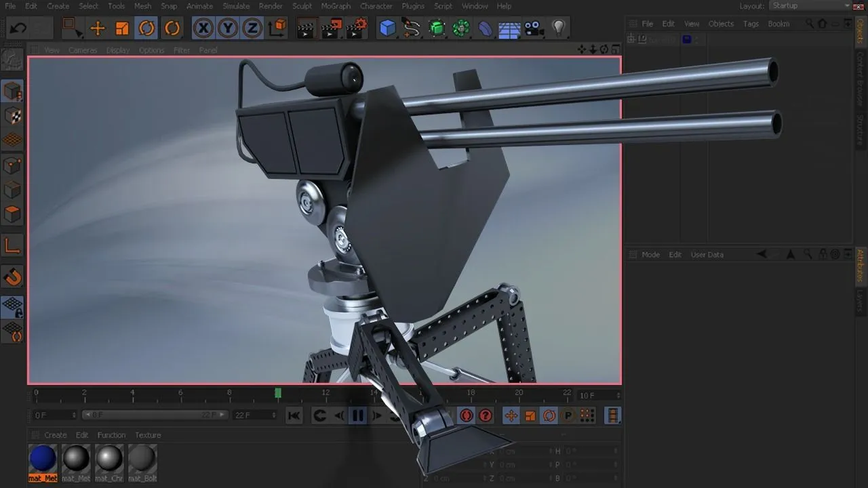Image resolution: width=868 pixels, height=488 pixels.
Task: Select the Rotate tool
Action: 147,27
